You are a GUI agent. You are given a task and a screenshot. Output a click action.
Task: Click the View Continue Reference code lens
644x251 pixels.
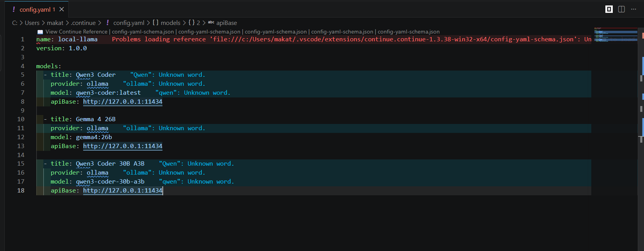coord(76,32)
